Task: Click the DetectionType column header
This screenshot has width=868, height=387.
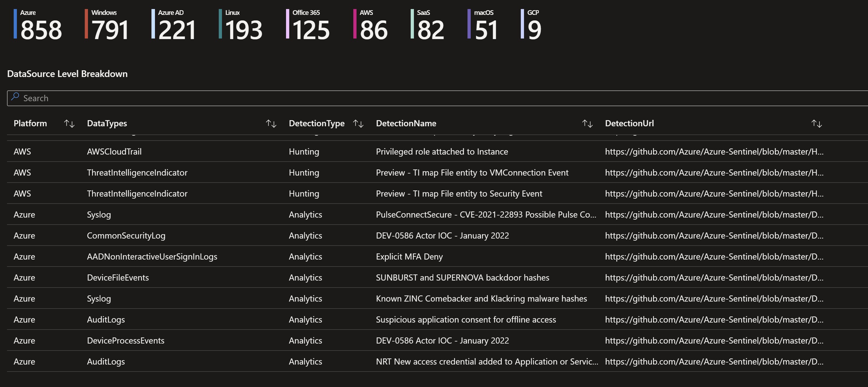Action: (x=316, y=123)
